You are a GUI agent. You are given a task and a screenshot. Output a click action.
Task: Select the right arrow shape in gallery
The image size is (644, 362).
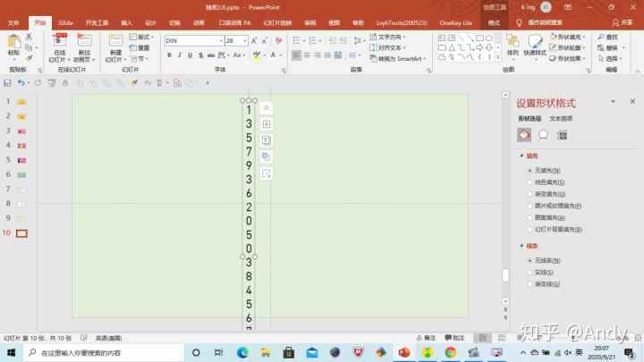pyautogui.click(x=479, y=47)
